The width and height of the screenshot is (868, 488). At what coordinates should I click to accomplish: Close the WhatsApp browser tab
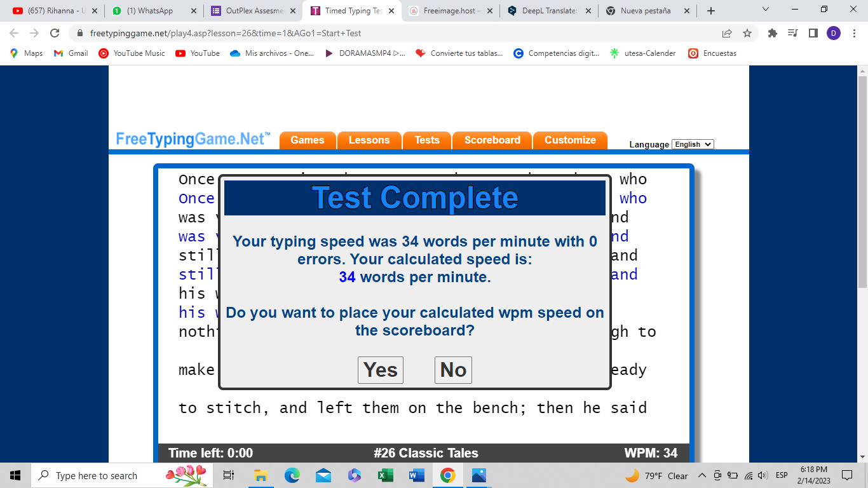(193, 11)
